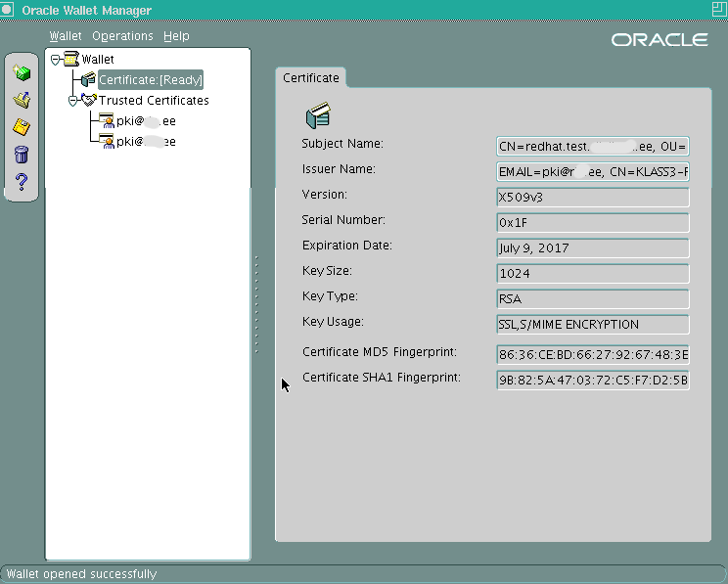The height and width of the screenshot is (584, 728).
Task: Click the Version field showing X509v3
Action: 592,198
